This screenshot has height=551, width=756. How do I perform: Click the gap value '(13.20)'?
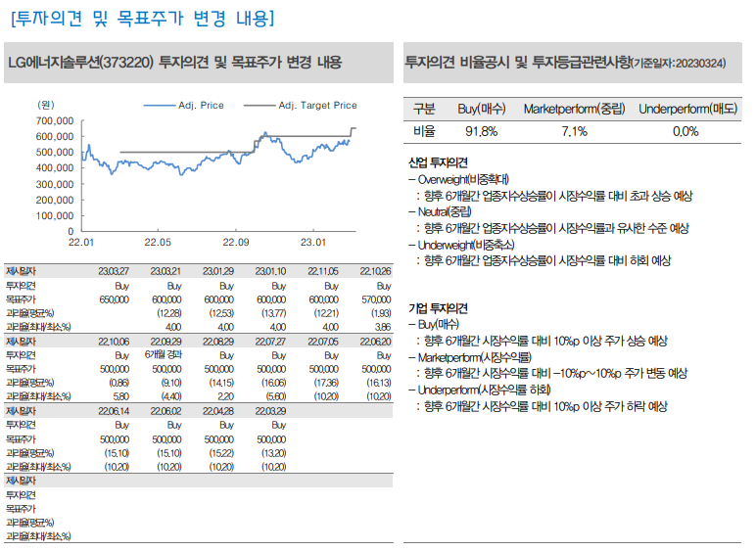pyautogui.click(x=273, y=453)
